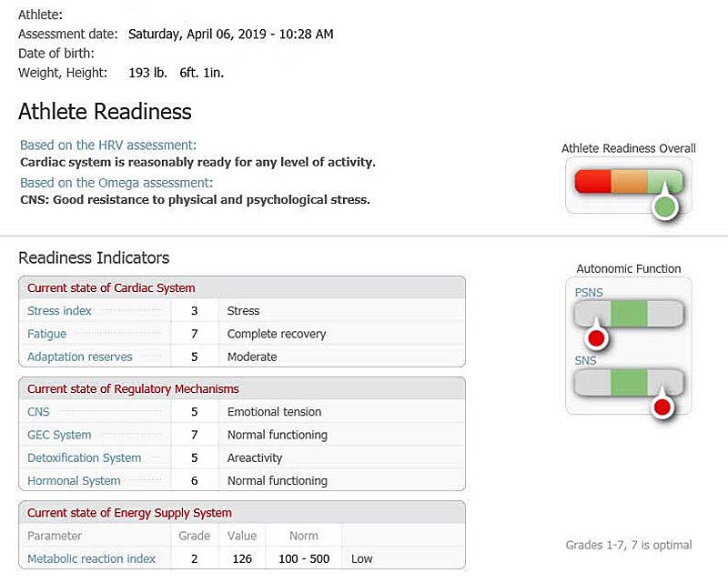Click the GEC System 'Normal functioning' text
This screenshot has width=728, height=583.
[278, 435]
